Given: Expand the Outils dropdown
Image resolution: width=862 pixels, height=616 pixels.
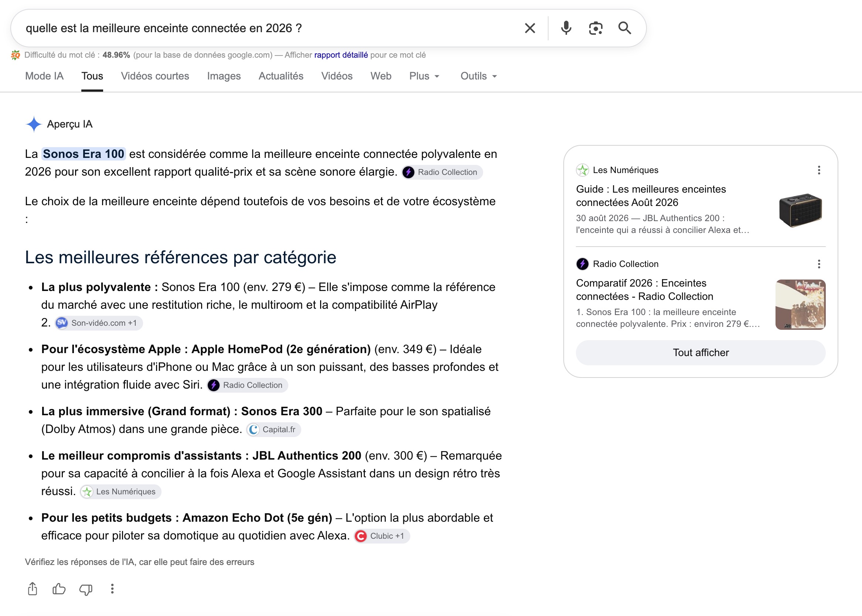Looking at the screenshot, I should point(478,76).
